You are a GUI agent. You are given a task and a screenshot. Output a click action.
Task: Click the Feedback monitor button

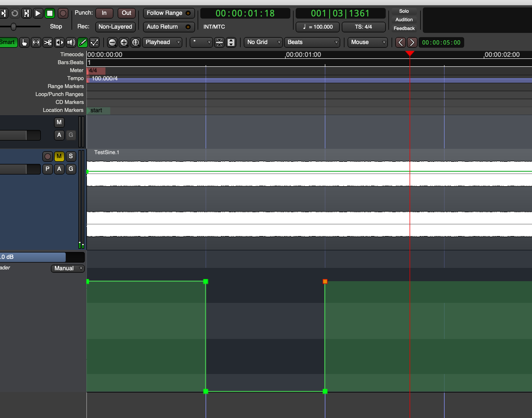click(404, 28)
